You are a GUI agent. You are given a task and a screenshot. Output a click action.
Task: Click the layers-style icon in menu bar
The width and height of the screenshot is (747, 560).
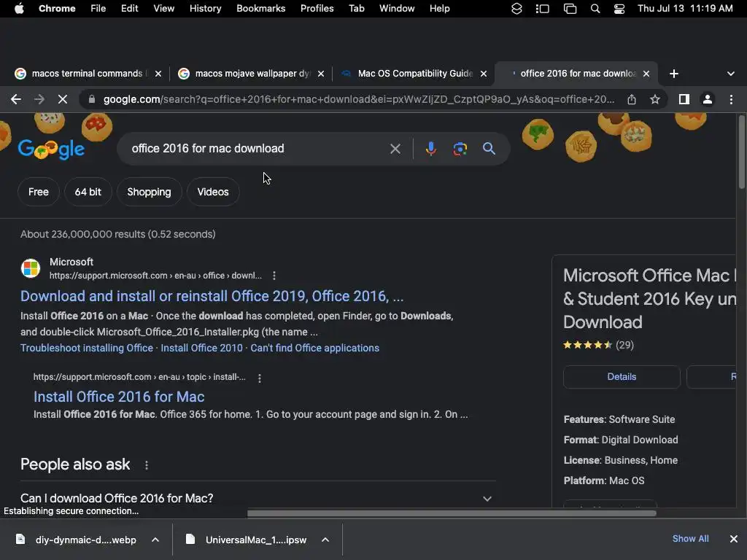click(516, 9)
